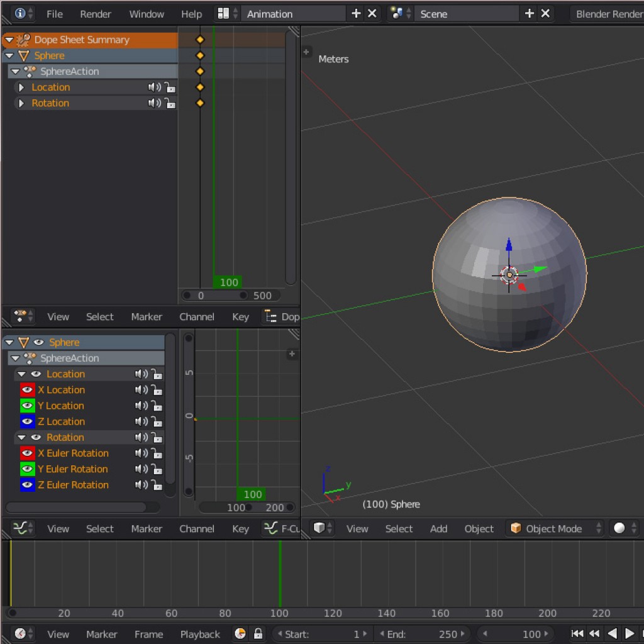The image size is (644, 644).
Task: Open the Render menu
Action: (96, 13)
